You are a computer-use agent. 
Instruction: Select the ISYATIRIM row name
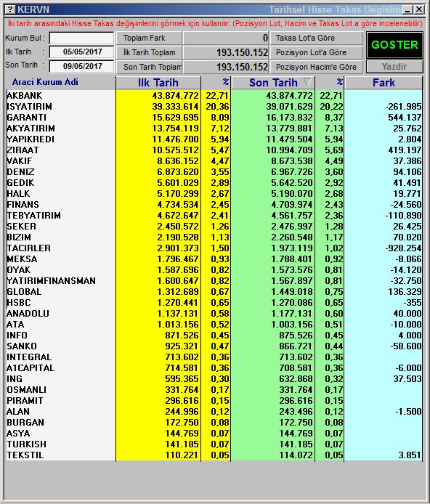(29, 107)
